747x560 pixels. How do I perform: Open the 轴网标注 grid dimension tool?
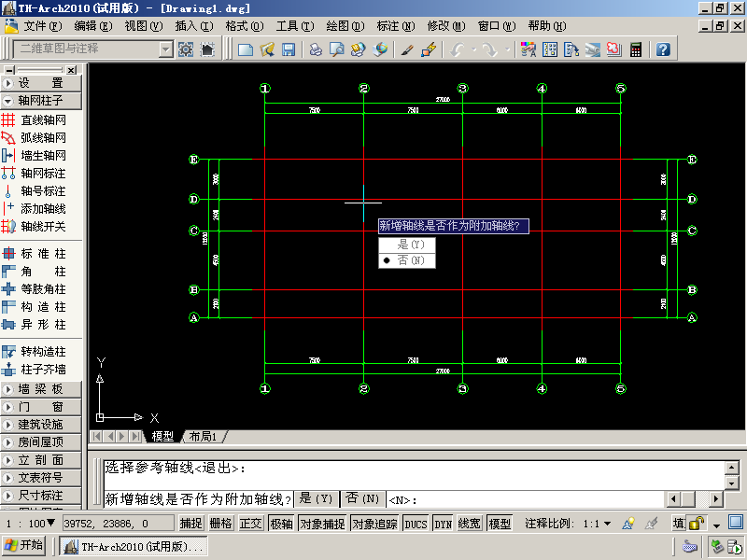35,174
